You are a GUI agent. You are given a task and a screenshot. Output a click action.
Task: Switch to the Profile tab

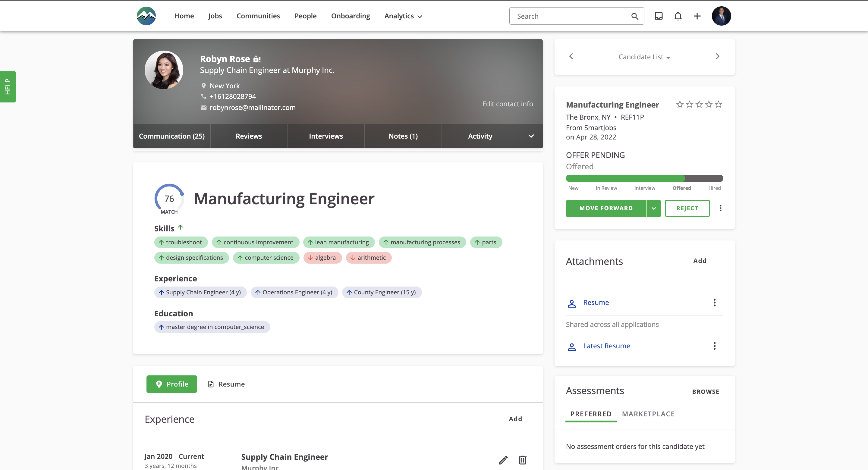pyautogui.click(x=171, y=384)
